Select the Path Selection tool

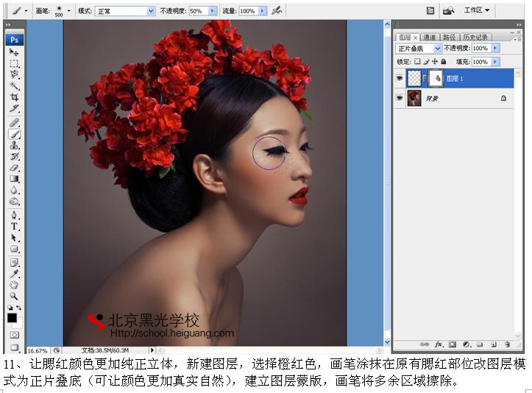click(x=14, y=238)
